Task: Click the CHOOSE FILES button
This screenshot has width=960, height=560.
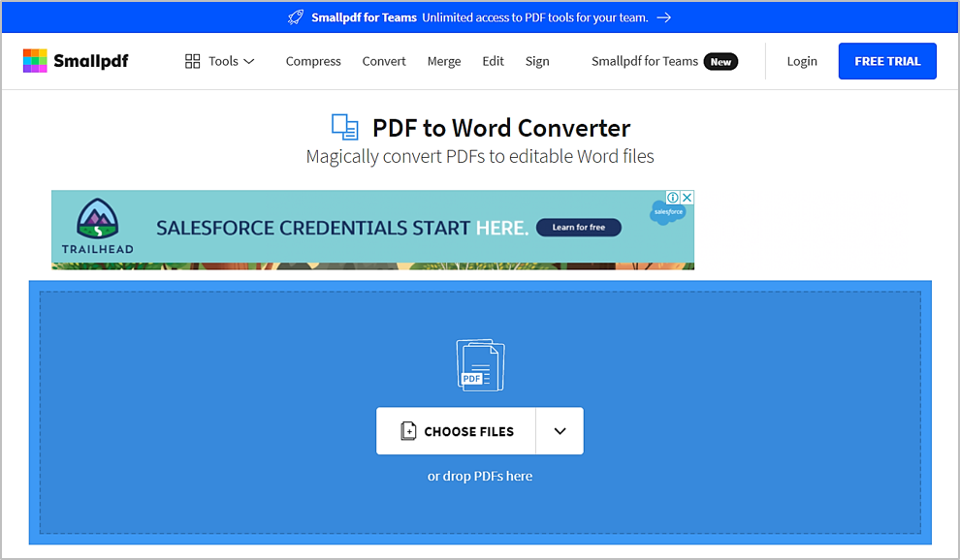Action: click(x=456, y=431)
